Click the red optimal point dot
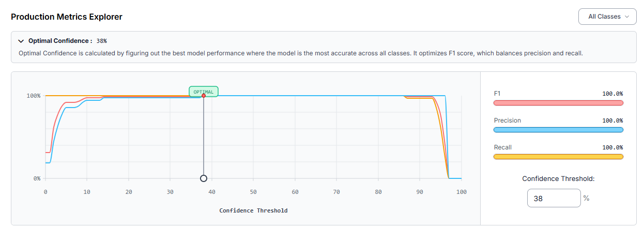644x227 pixels. (x=204, y=96)
